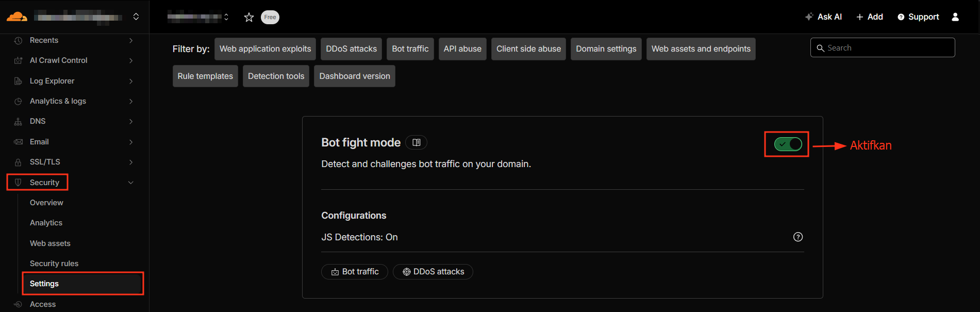
Task: Click the search magnifier icon
Action: click(x=820, y=48)
